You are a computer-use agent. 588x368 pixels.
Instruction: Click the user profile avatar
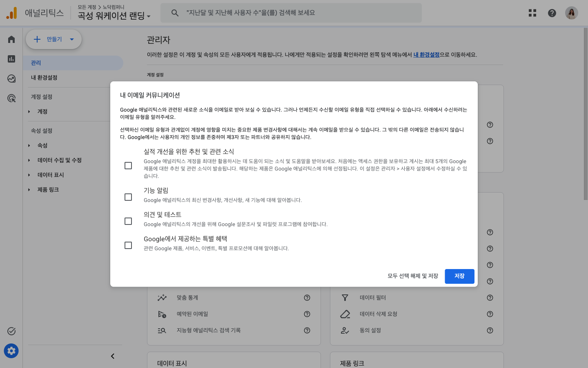pyautogui.click(x=572, y=13)
